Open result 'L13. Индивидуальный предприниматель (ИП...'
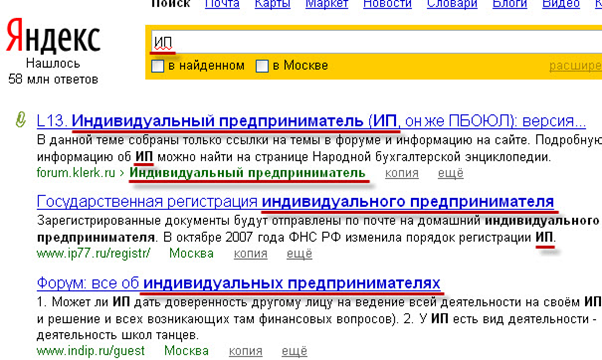Screen dimensions: 602x360 (x=311, y=121)
